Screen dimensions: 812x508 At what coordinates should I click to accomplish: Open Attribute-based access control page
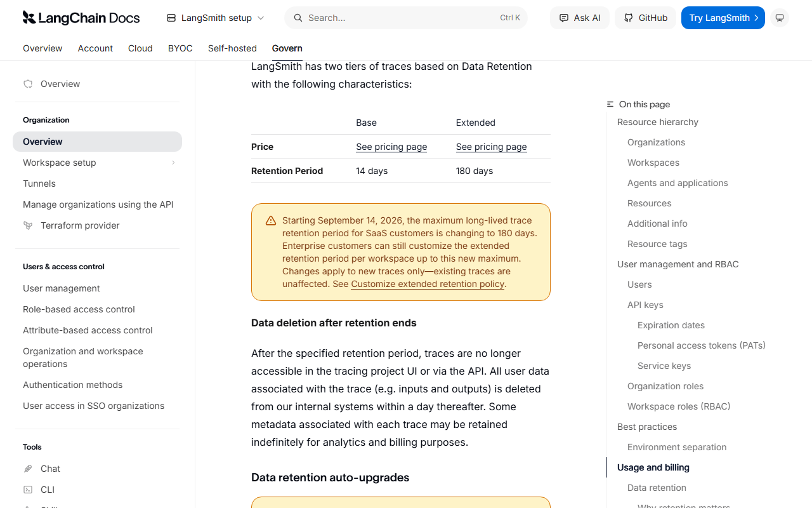point(97,330)
